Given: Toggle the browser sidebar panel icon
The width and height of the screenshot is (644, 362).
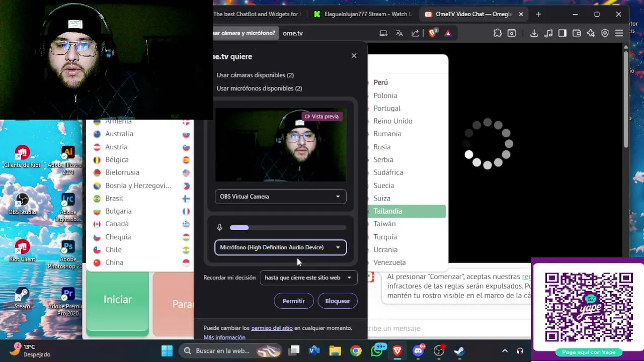Looking at the screenshot, I should pyautogui.click(x=562, y=33).
